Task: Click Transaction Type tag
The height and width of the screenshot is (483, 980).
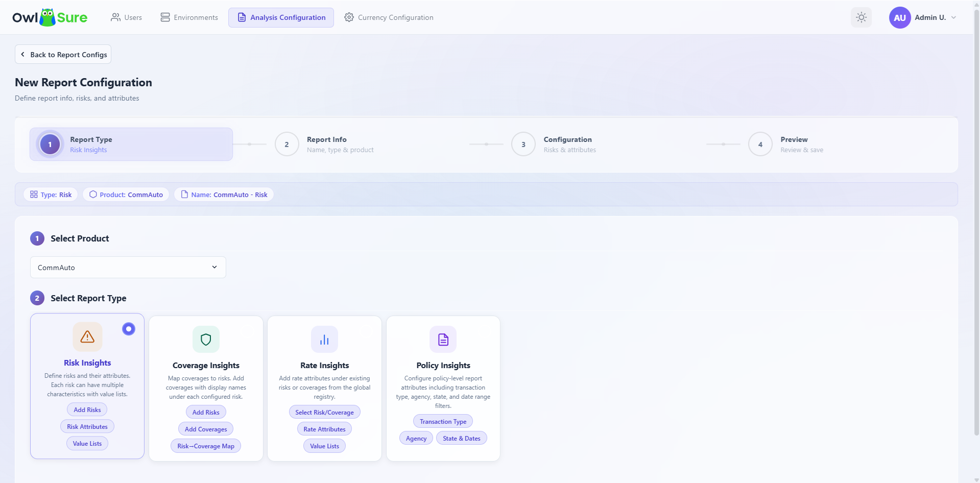Action: tap(443, 422)
